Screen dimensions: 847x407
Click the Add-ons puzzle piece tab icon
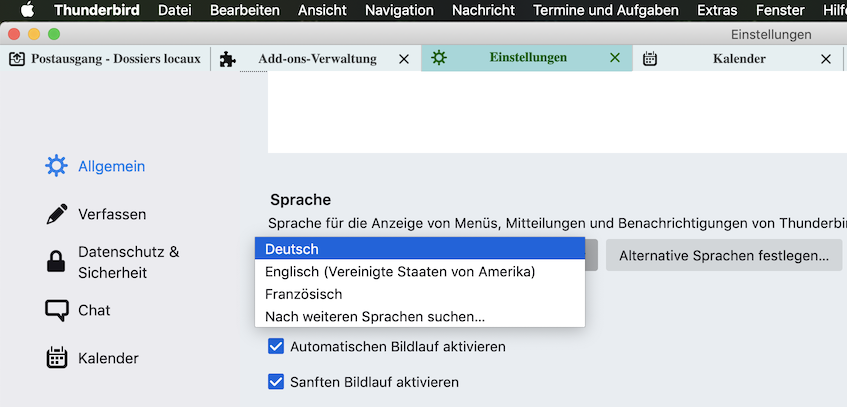coord(228,59)
